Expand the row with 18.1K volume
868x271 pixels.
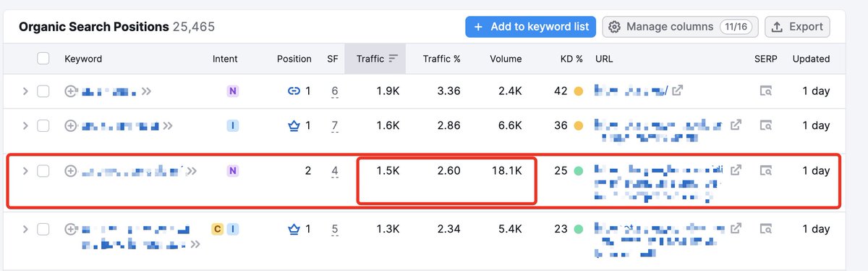(25, 171)
